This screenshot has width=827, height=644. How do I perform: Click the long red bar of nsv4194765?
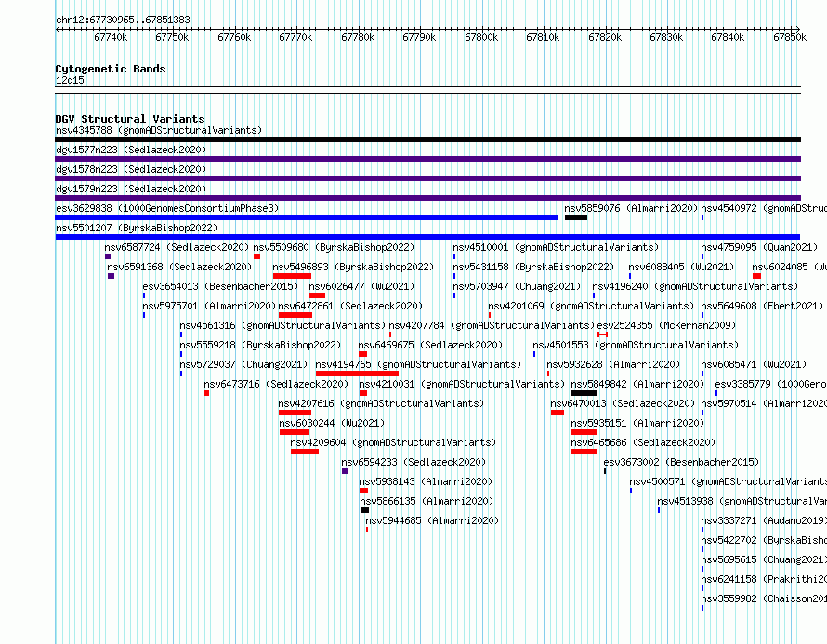pyautogui.click(x=357, y=374)
